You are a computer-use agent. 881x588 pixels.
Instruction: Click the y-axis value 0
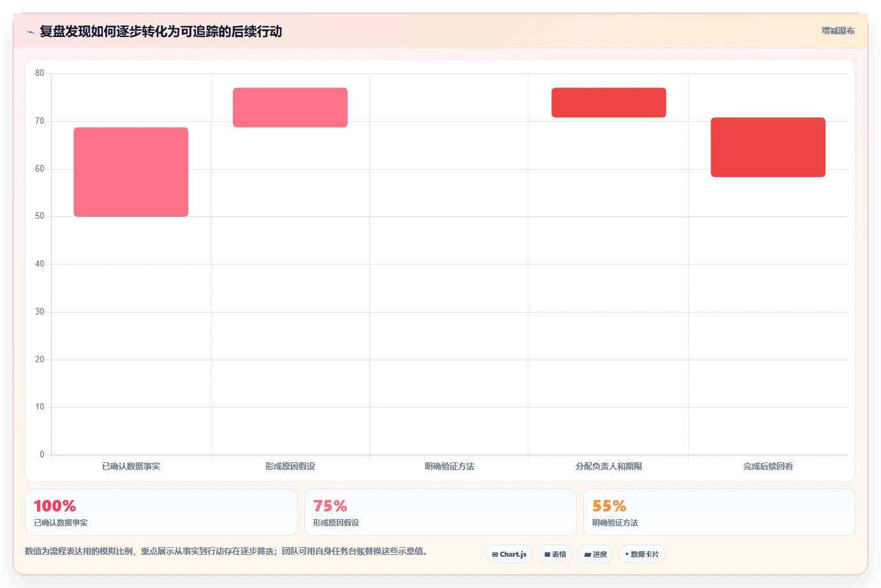[42, 455]
